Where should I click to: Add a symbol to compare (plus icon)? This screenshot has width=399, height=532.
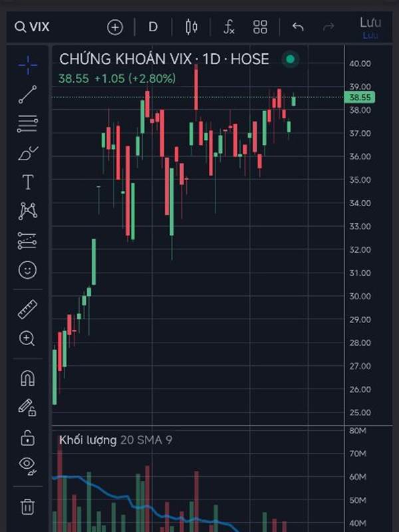click(114, 27)
